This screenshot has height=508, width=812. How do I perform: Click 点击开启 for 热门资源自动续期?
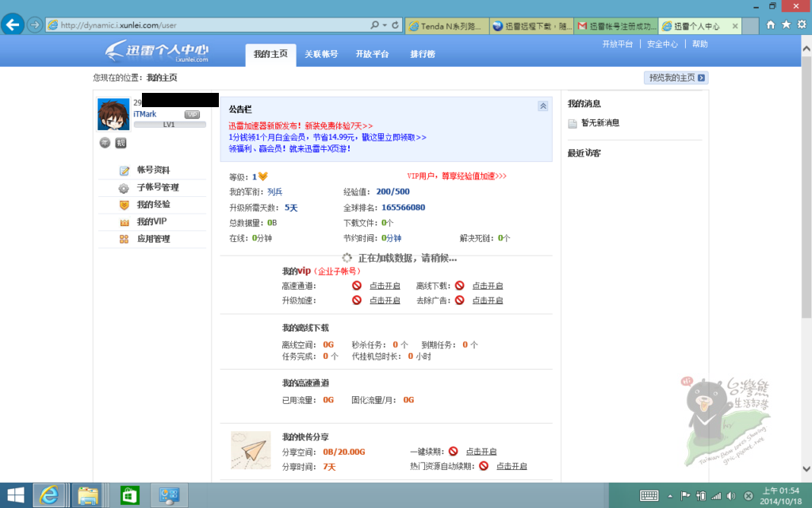point(511,467)
